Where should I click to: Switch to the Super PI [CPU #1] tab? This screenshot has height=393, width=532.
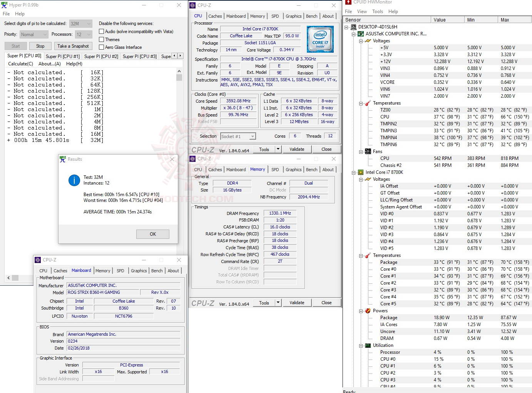point(63,57)
